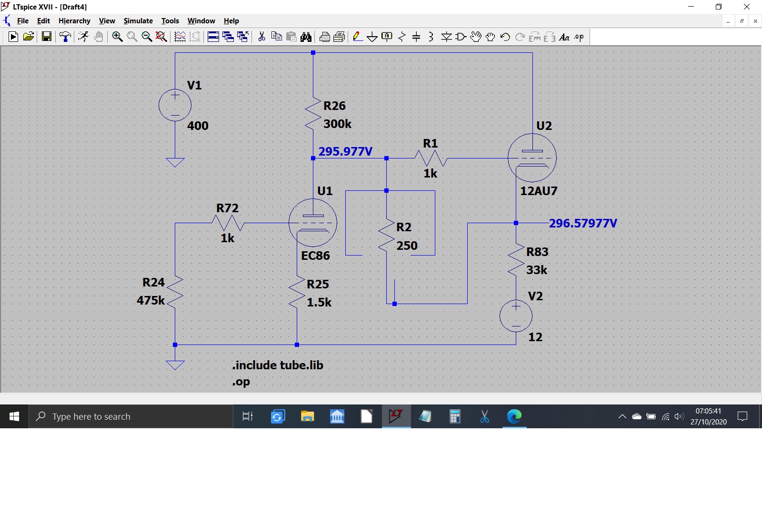Open Control Panel hammer icon
The image size is (762, 532).
point(65,37)
